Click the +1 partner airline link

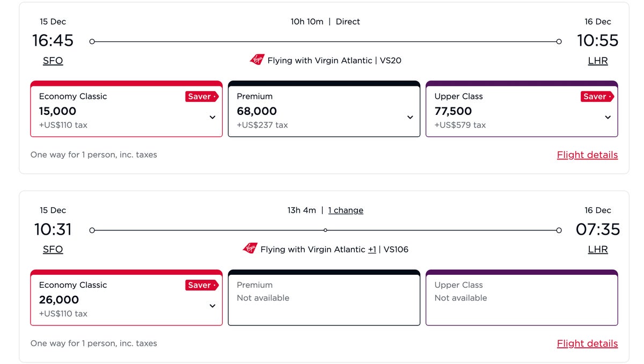coord(372,249)
